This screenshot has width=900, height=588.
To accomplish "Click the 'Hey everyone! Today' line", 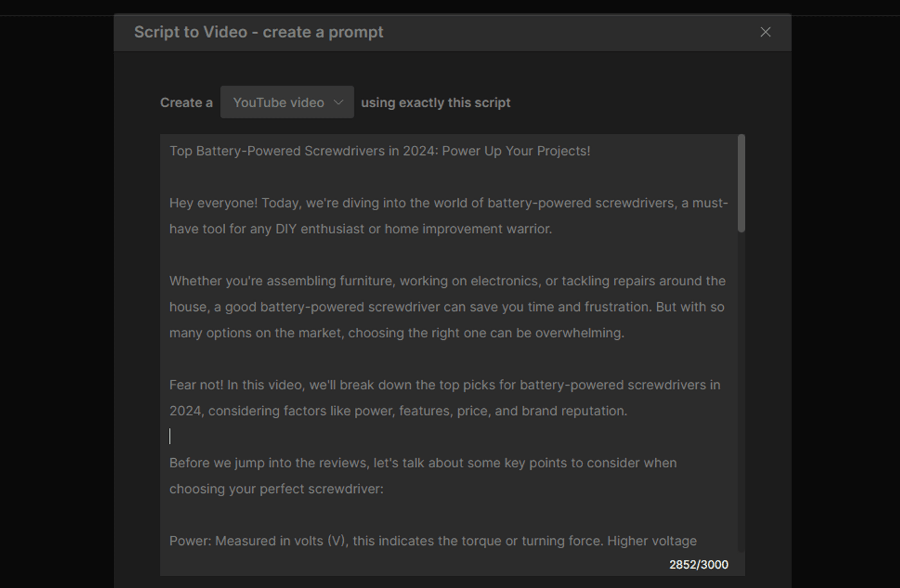I will [448, 203].
